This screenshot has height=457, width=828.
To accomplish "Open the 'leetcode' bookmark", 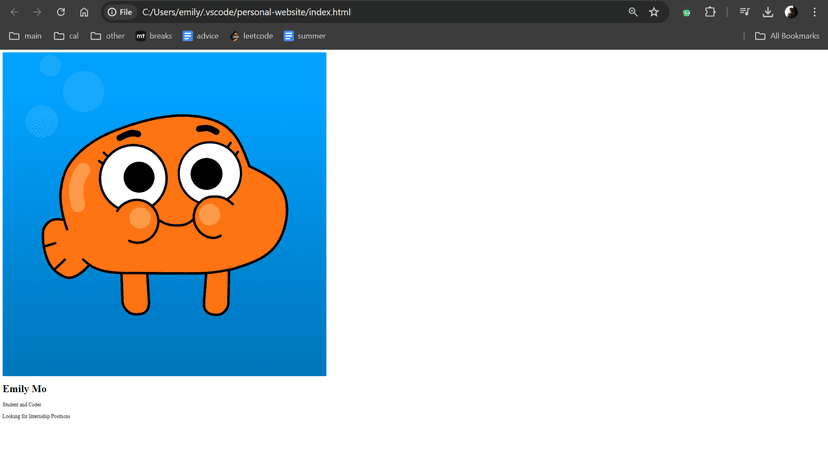I will (251, 36).
